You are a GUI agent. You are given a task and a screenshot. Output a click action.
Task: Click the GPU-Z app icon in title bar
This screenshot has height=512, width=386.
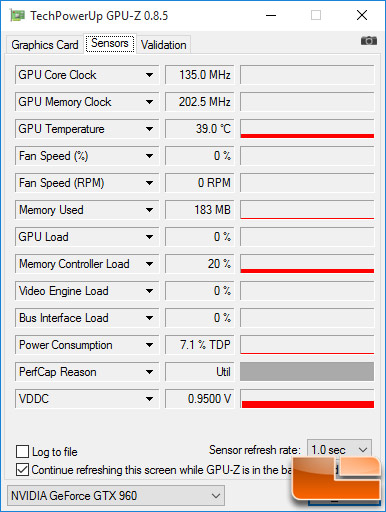pyautogui.click(x=17, y=16)
